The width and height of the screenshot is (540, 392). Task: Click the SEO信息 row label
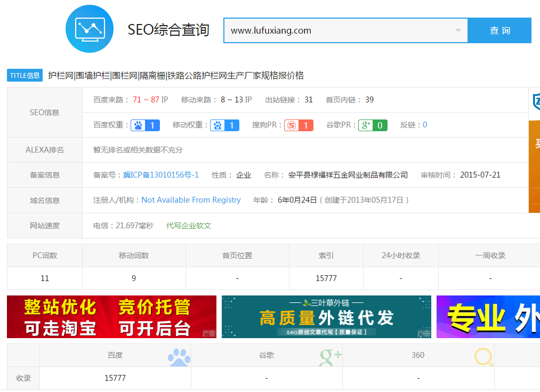pos(45,113)
